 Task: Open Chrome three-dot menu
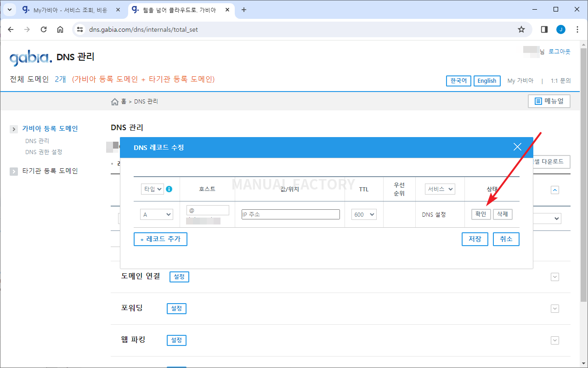tap(577, 29)
